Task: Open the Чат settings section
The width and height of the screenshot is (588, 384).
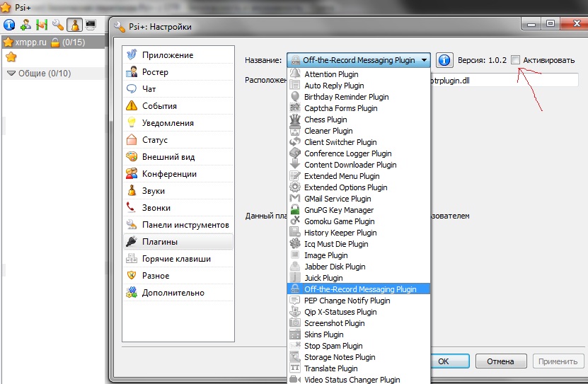Action: (178, 89)
